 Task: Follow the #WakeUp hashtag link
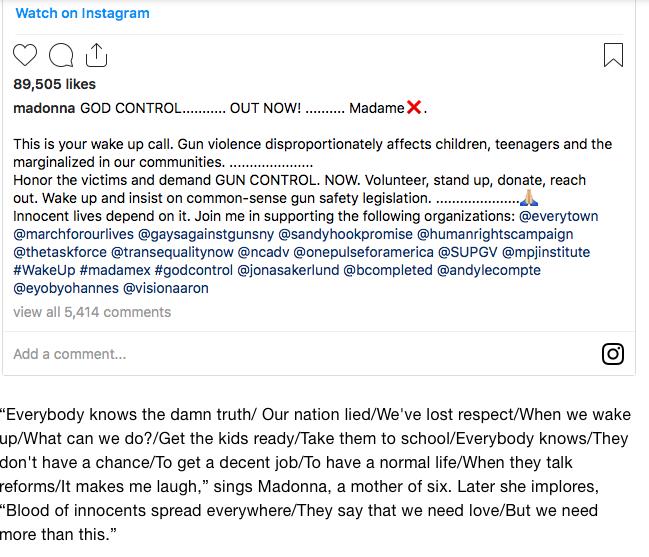click(x=44, y=270)
